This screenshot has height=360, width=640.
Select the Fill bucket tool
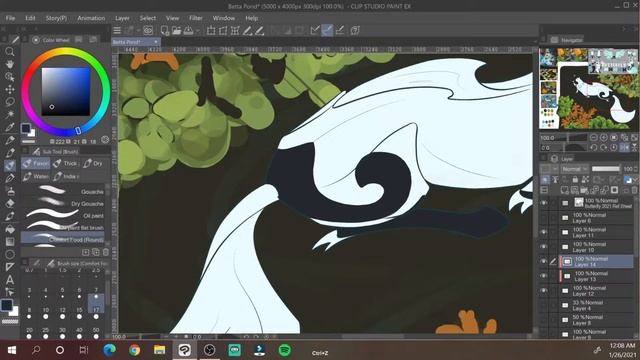point(10,229)
